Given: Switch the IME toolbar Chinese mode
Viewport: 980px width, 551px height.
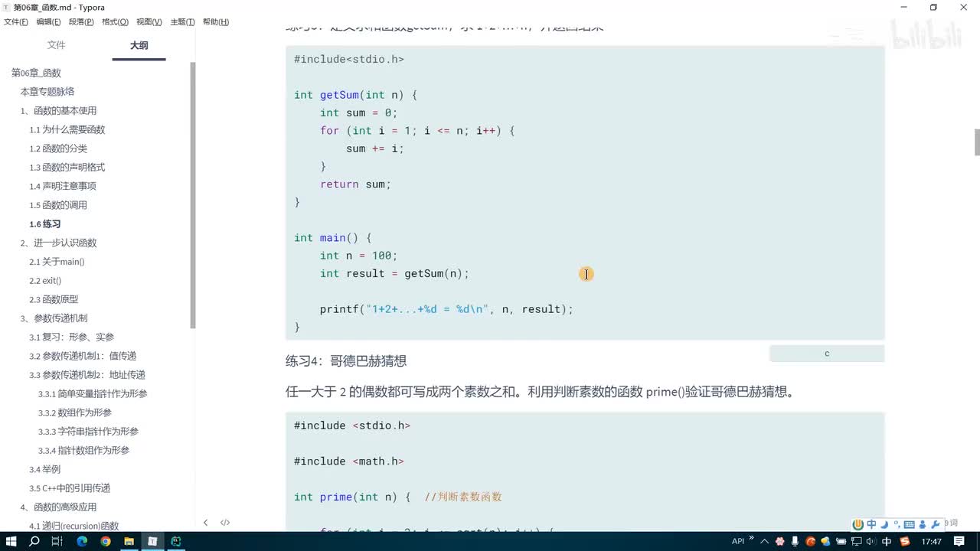Looking at the screenshot, I should click(871, 524).
